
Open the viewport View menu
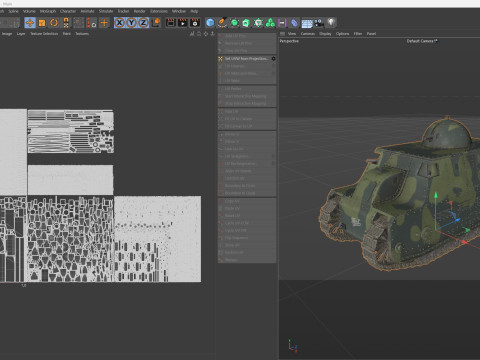(x=292, y=34)
